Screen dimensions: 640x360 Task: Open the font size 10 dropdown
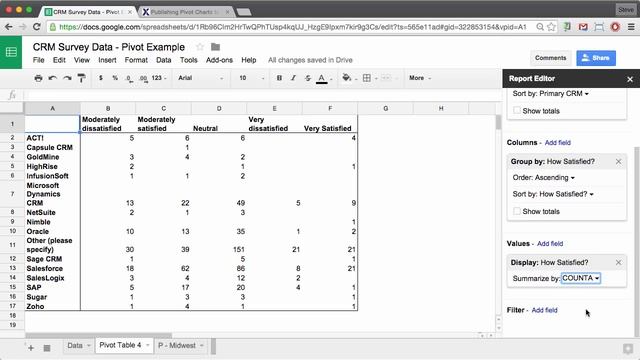pos(251,78)
